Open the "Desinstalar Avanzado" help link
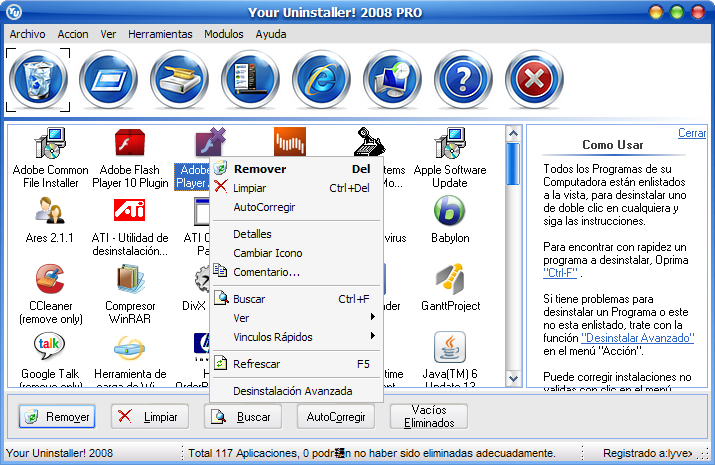The image size is (715, 465). click(x=637, y=339)
